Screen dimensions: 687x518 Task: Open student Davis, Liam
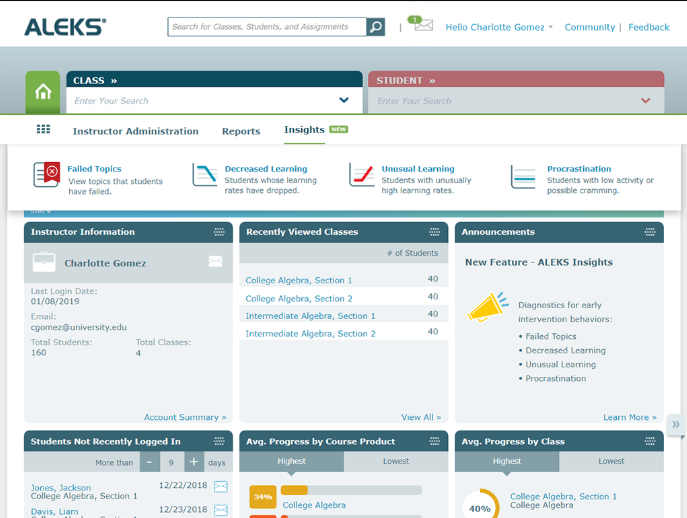pyautogui.click(x=55, y=511)
